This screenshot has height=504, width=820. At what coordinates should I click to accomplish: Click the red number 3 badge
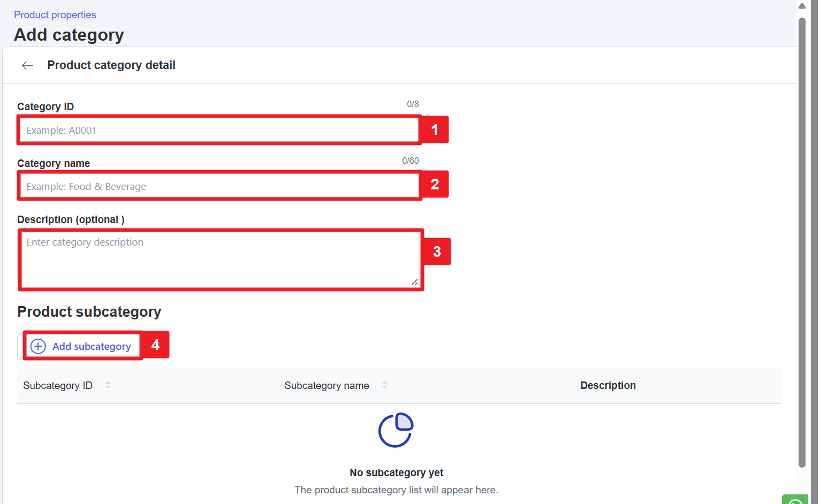coord(437,251)
